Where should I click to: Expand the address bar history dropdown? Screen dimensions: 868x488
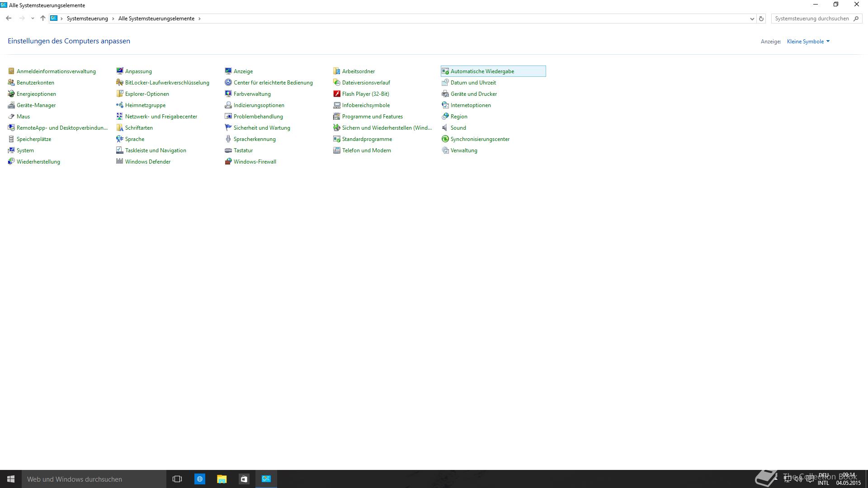[752, 19]
